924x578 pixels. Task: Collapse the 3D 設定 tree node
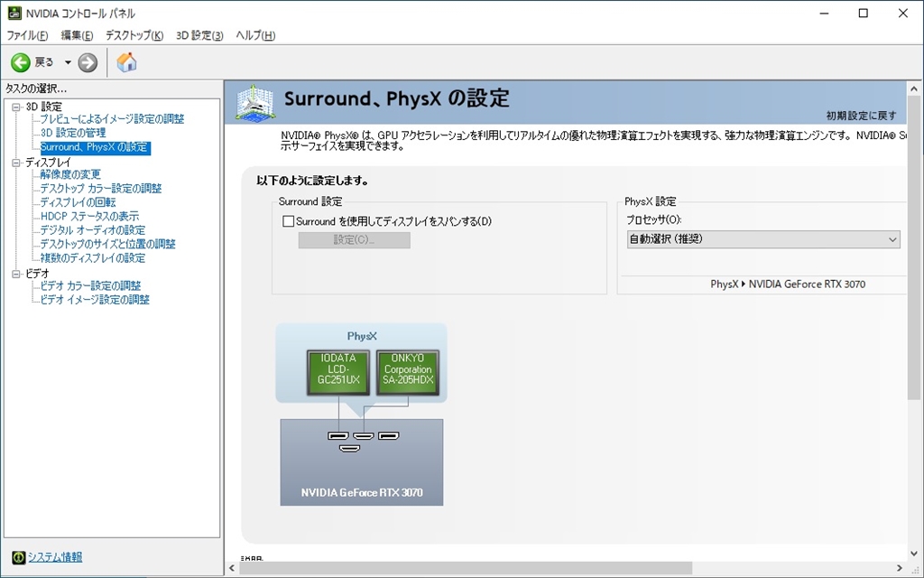(x=16, y=107)
